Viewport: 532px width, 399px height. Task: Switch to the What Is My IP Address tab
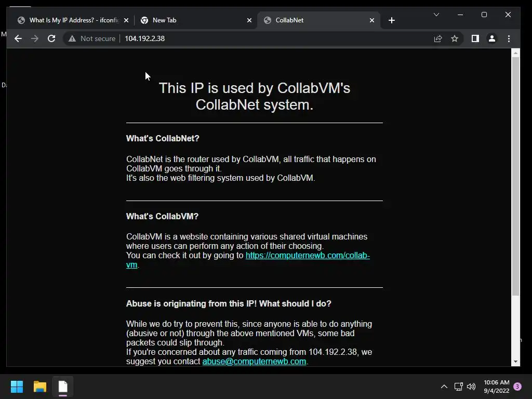point(74,20)
